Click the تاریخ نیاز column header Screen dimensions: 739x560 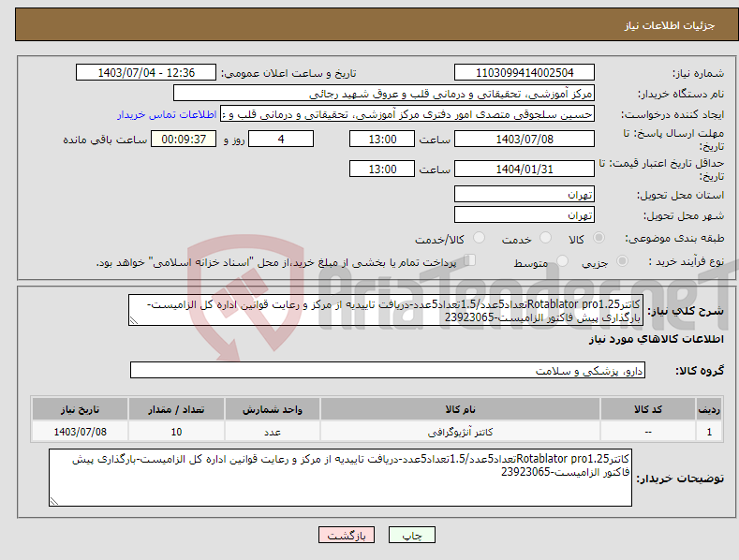point(81,409)
